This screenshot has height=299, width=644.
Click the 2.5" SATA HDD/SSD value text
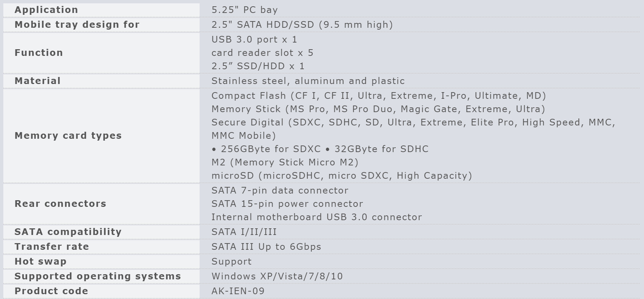pyautogui.click(x=302, y=25)
